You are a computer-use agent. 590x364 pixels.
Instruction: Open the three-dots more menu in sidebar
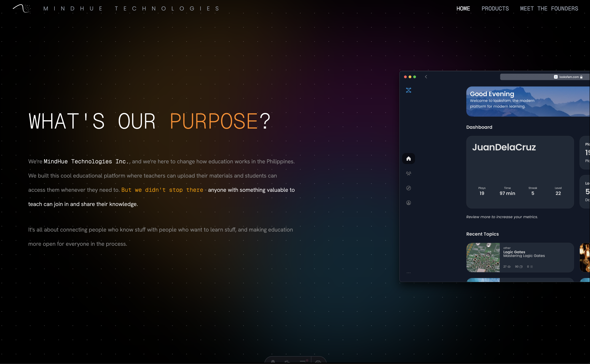409,273
